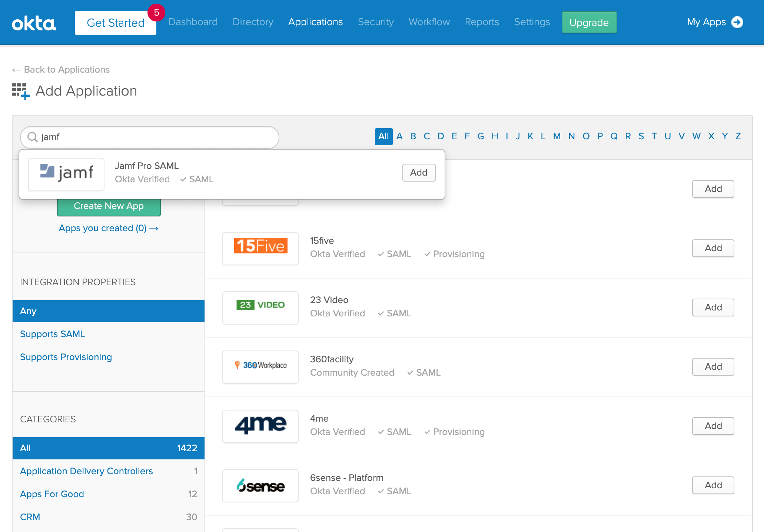Screen dimensions: 764x532
Task: Select the All alphabet filter
Action: point(383,136)
